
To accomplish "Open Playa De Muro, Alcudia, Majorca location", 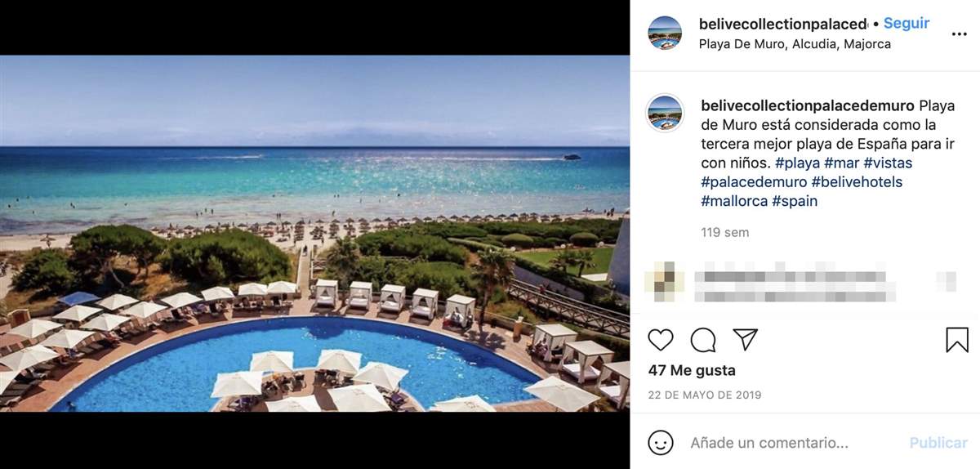I will pyautogui.click(x=795, y=44).
